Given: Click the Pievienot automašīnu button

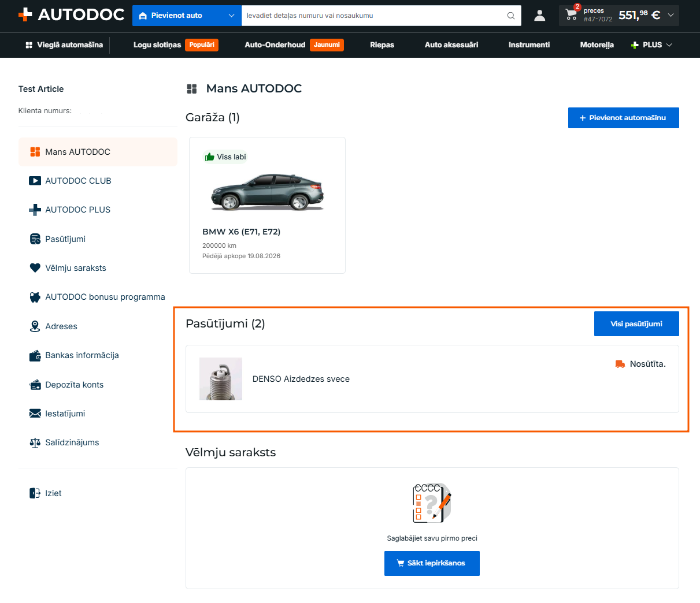Looking at the screenshot, I should (x=623, y=118).
